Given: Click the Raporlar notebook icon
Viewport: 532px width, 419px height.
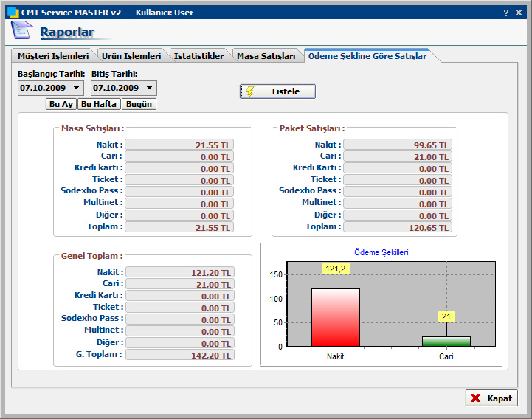Looking at the screenshot, I should pyautogui.click(x=22, y=31).
